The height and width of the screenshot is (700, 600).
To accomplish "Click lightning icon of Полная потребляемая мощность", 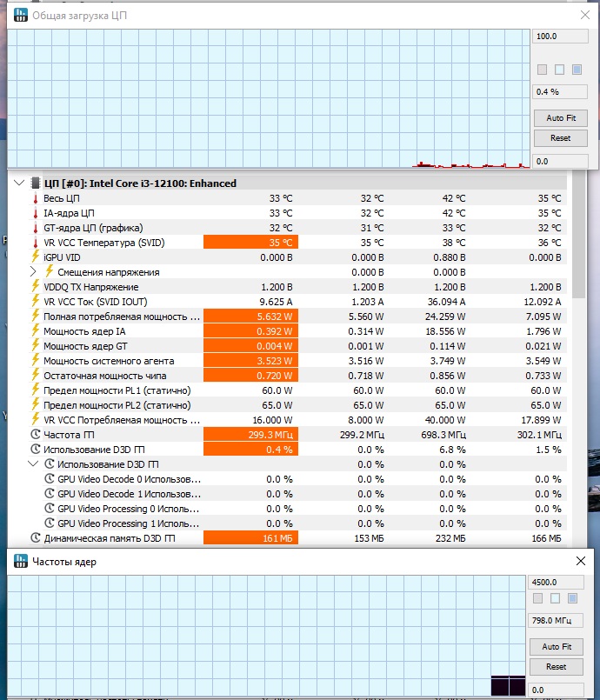I will (x=36, y=316).
